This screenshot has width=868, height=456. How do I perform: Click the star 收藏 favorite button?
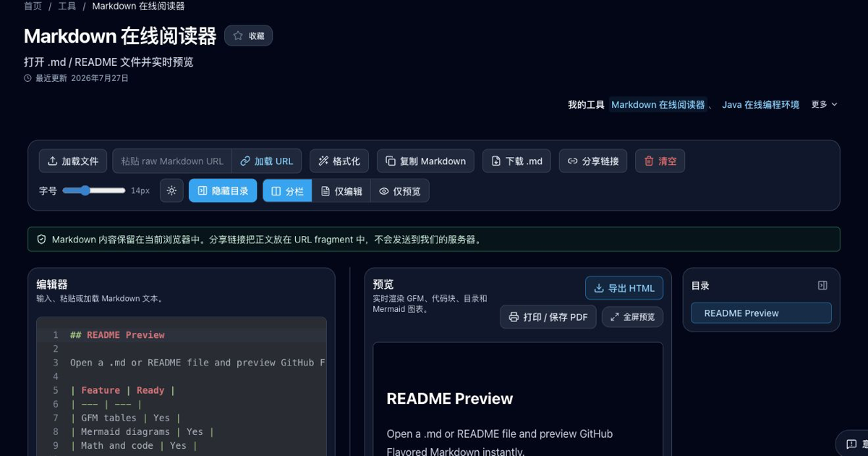pos(248,35)
